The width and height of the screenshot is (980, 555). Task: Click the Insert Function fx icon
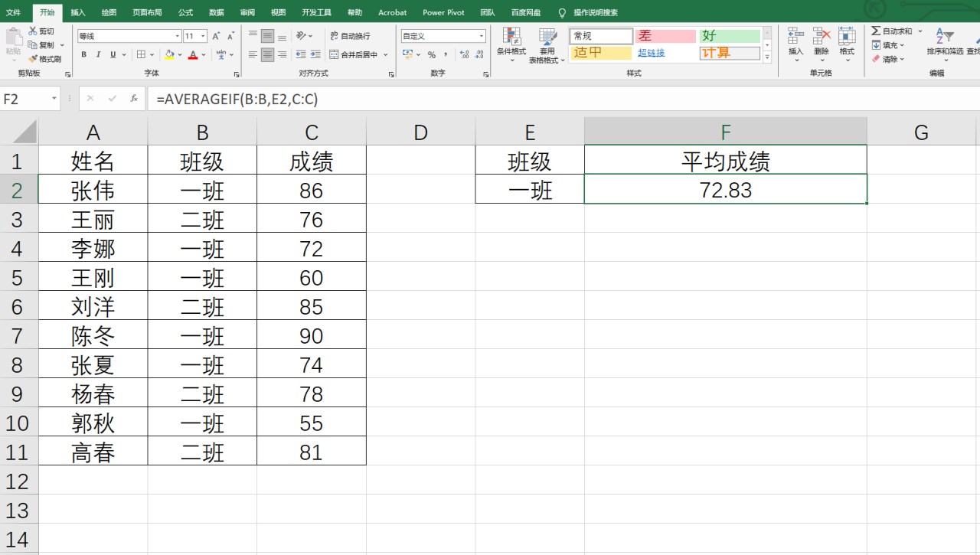tap(134, 99)
